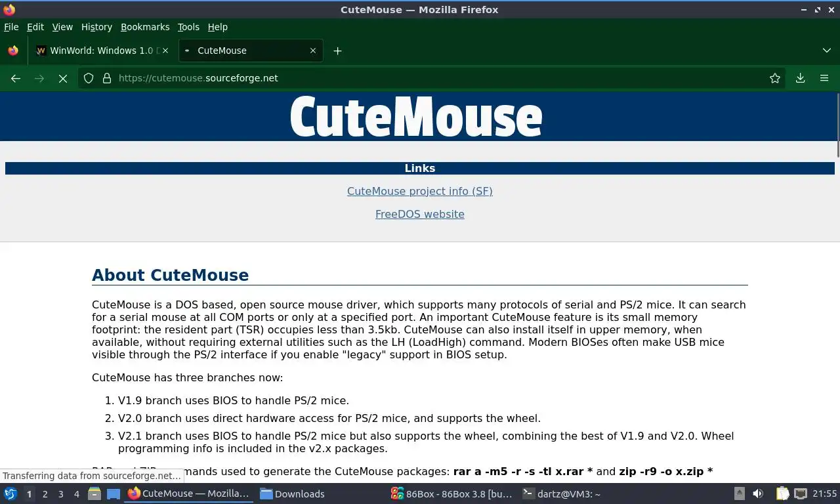Click the show desktop taskbar icon
This screenshot has height=504, width=840.
114,493
